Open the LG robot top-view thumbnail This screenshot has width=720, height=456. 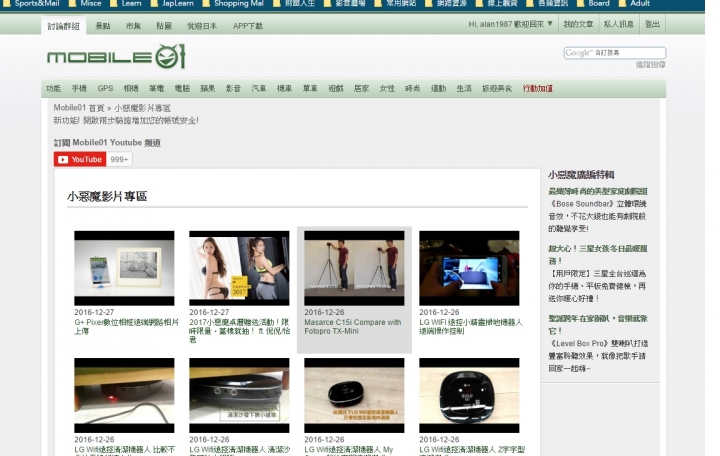(x=469, y=395)
